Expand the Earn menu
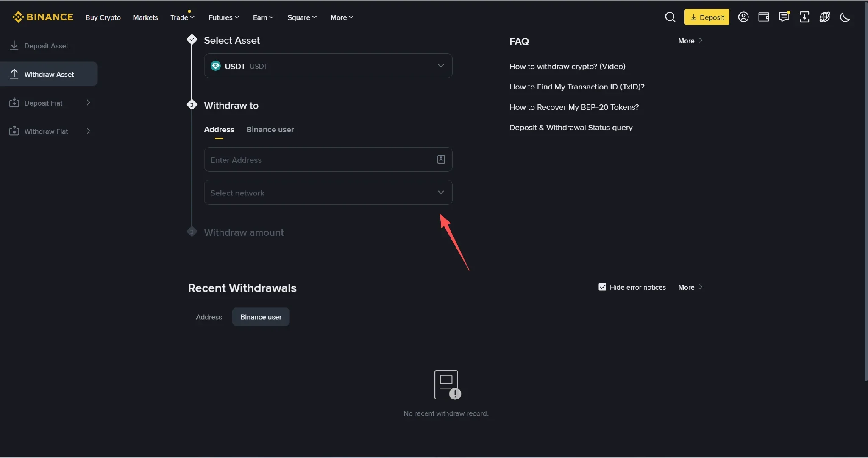868x458 pixels. click(x=263, y=17)
